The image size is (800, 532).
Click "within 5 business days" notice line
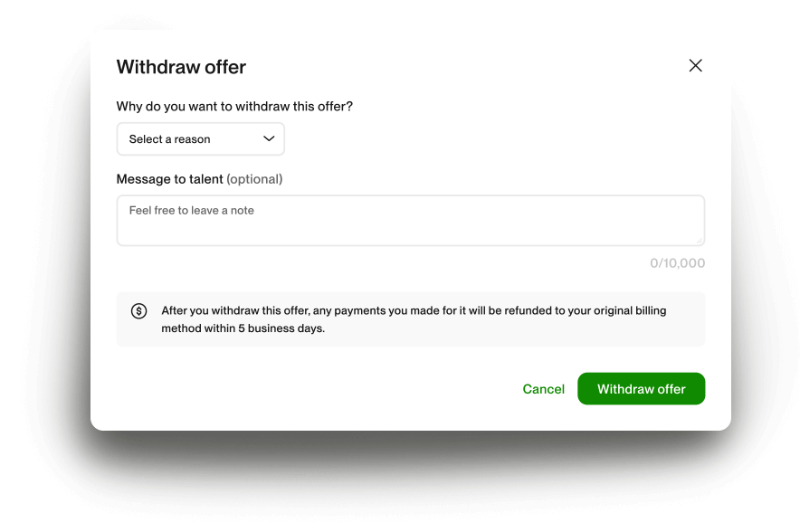click(243, 328)
